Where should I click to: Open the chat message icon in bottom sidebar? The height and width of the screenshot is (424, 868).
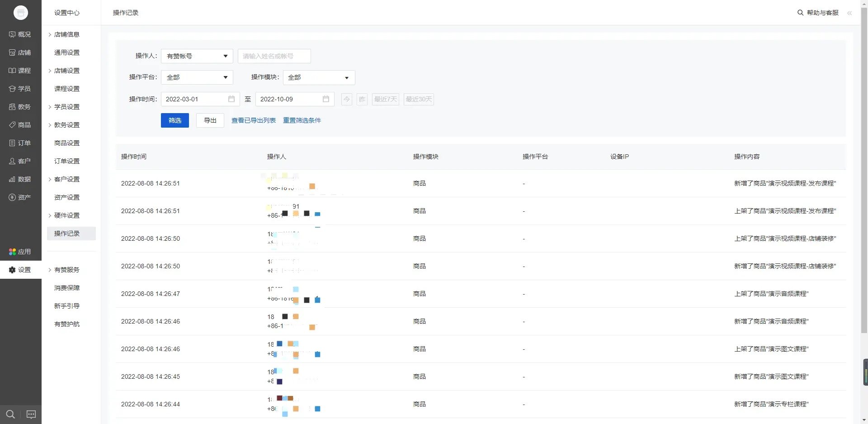(x=31, y=414)
